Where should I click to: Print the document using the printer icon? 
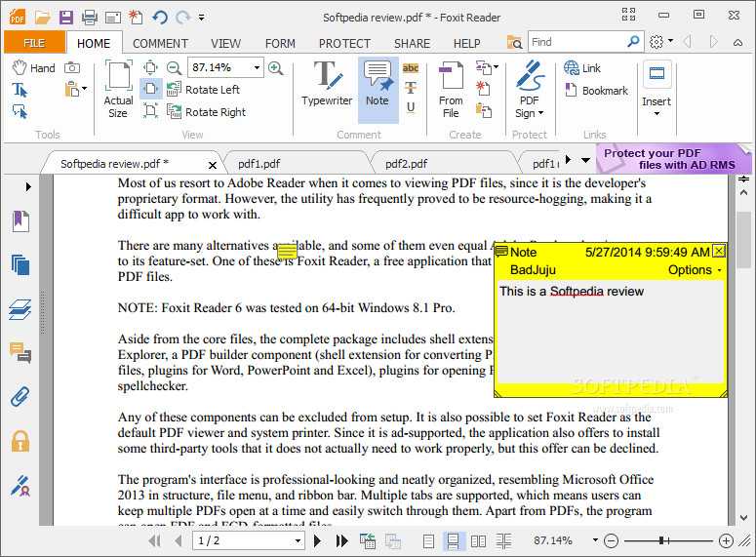[x=89, y=18]
